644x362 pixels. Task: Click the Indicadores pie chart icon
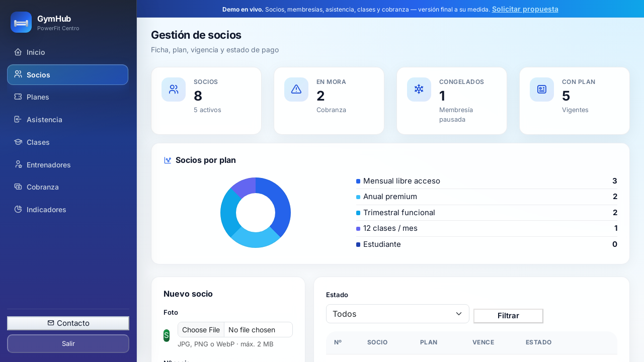pos(18,209)
